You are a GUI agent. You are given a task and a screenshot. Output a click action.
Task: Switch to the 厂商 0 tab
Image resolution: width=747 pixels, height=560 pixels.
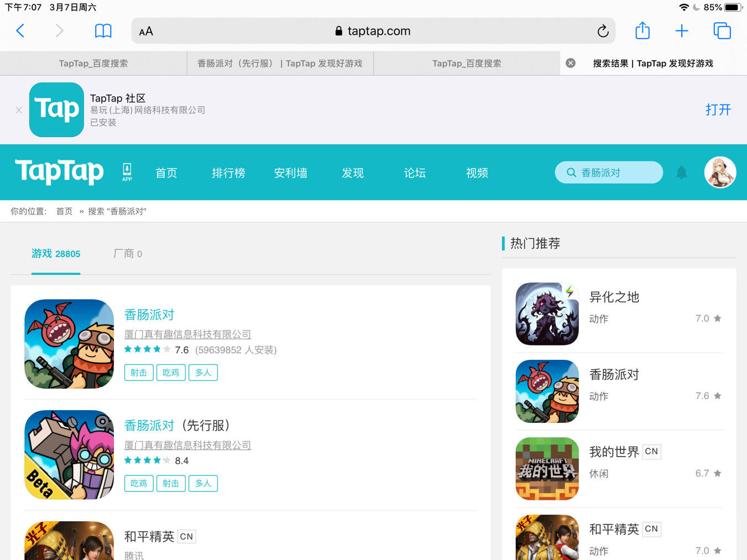pos(128,254)
